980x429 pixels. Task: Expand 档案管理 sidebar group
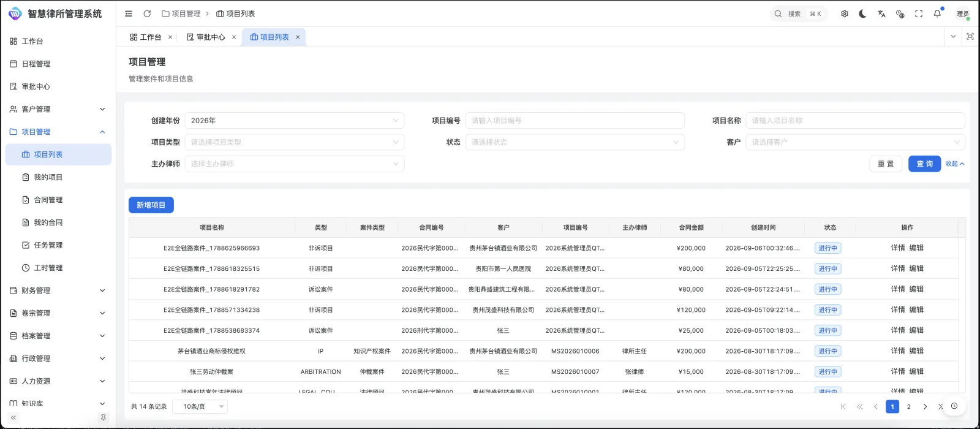click(58, 336)
